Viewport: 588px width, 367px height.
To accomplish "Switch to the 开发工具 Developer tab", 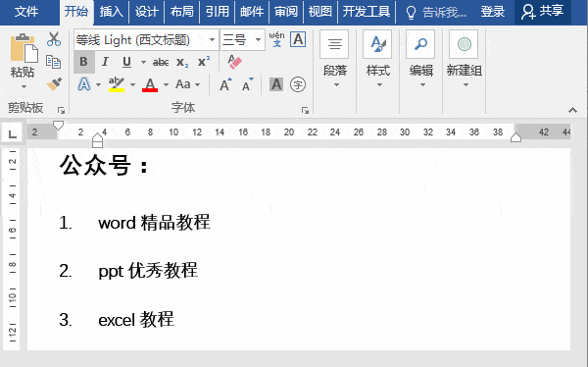I will coord(367,12).
